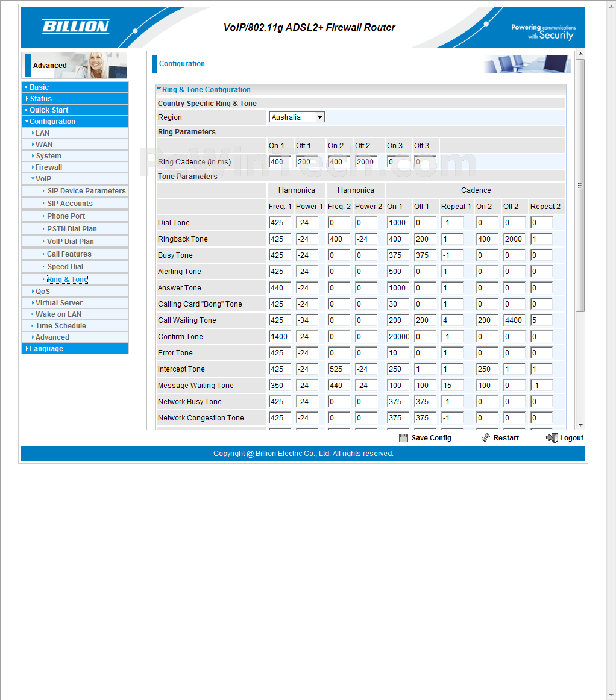
Task: Open SIP Device Parameters page
Action: (x=87, y=190)
